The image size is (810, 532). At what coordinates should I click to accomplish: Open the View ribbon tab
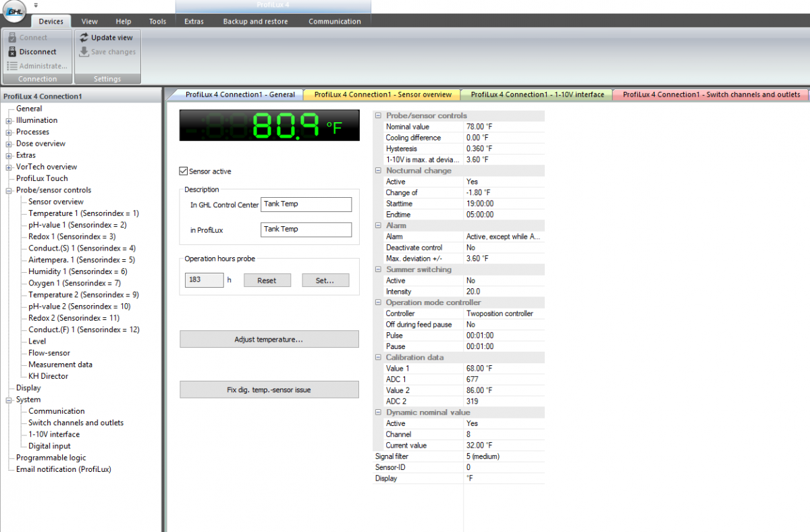point(90,22)
